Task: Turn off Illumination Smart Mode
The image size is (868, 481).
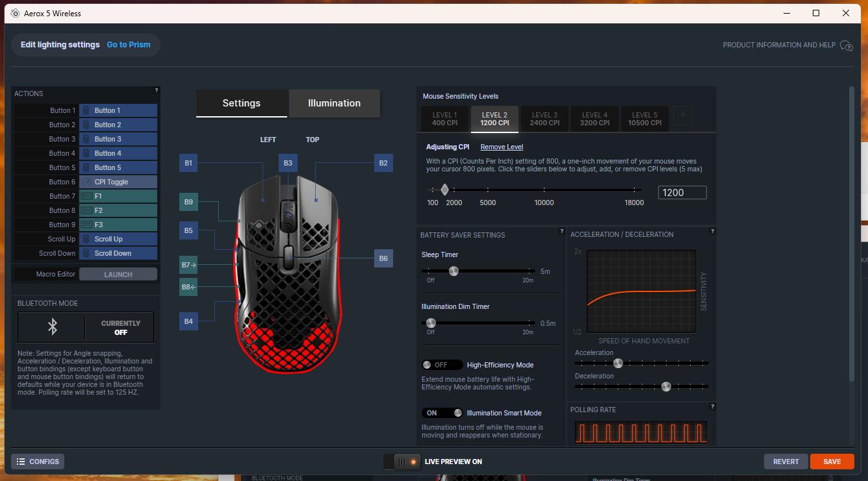Action: pyautogui.click(x=442, y=413)
